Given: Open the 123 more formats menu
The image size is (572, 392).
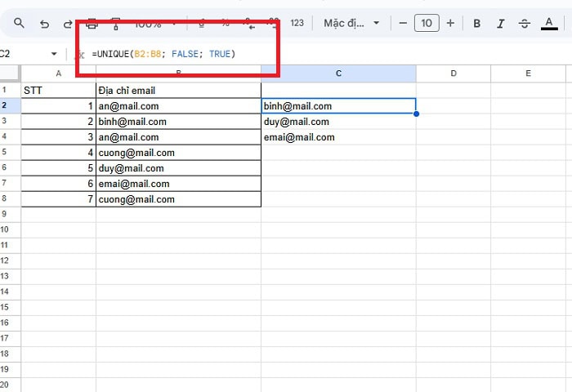Looking at the screenshot, I should click(x=297, y=24).
